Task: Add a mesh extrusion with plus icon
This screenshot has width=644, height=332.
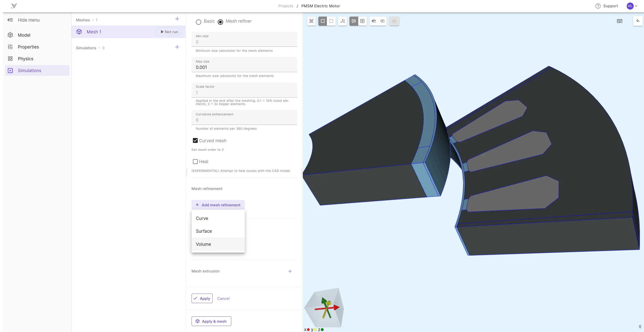Action: (x=290, y=271)
